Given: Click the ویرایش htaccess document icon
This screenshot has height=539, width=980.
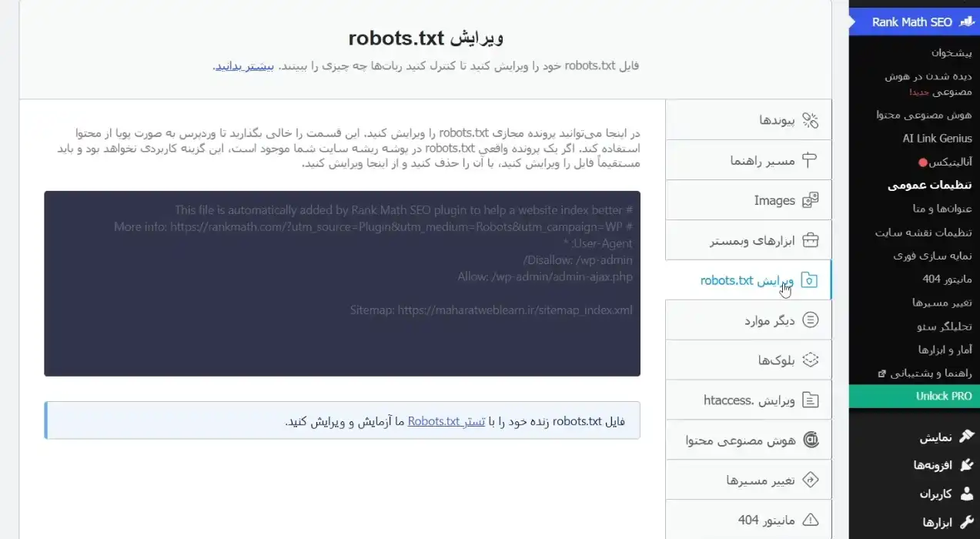Looking at the screenshot, I should [x=810, y=400].
